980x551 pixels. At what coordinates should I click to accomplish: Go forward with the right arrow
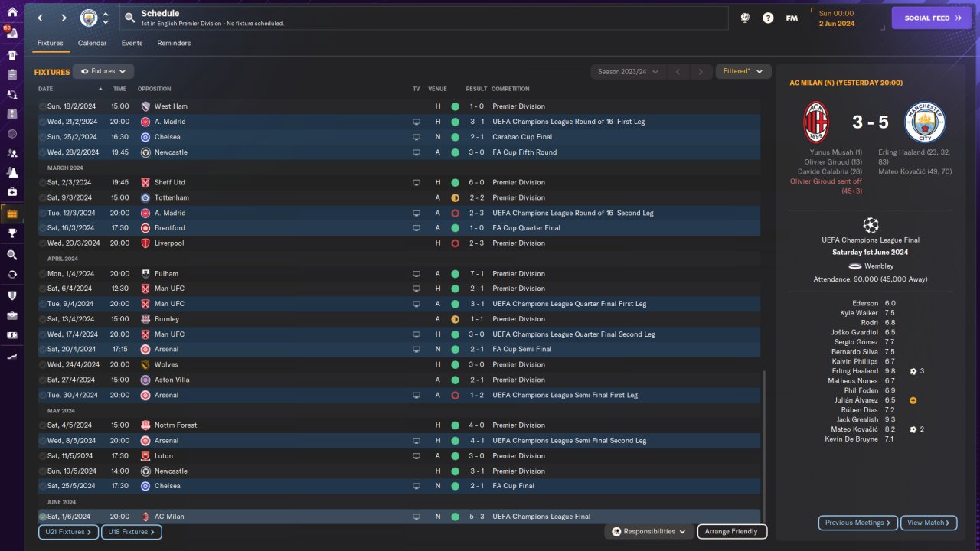pyautogui.click(x=64, y=18)
